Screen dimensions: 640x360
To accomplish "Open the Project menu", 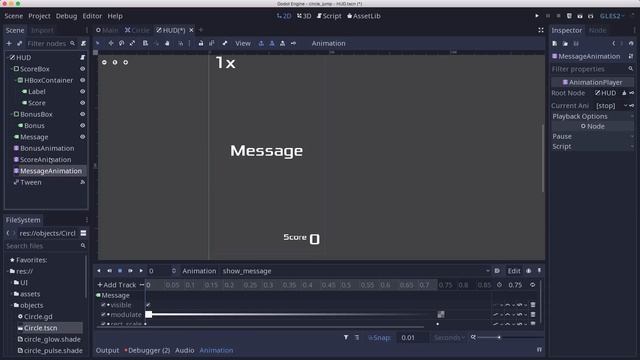I will point(39,16).
